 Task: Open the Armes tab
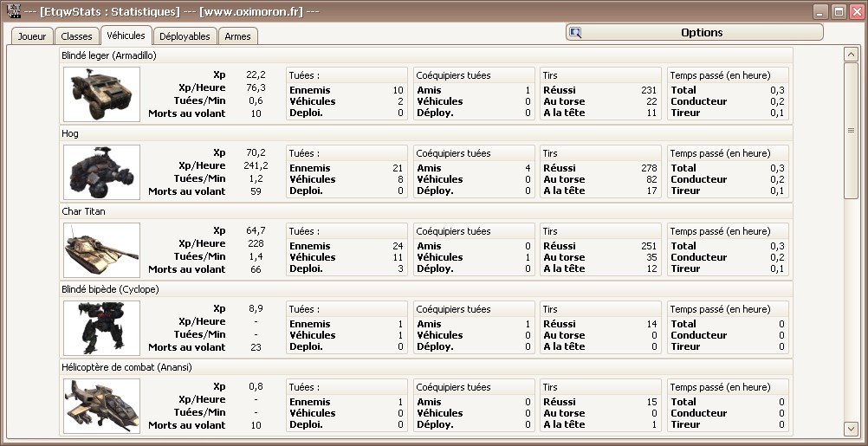coord(237,36)
